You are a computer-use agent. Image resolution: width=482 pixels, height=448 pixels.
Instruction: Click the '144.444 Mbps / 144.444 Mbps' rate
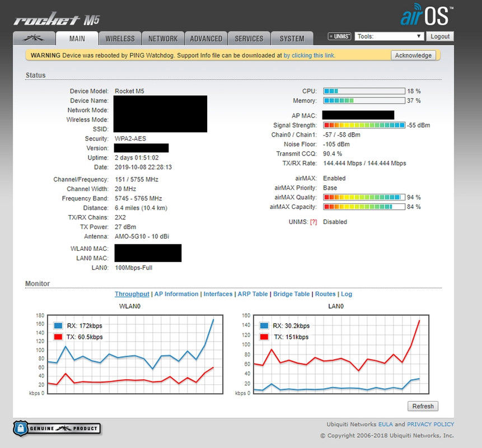pos(364,164)
